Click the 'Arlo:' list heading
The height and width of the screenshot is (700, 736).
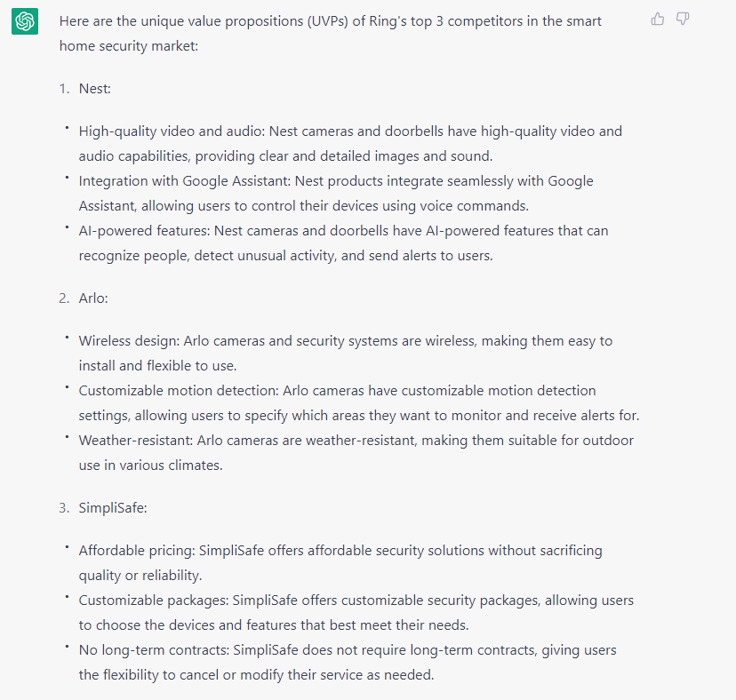[93, 298]
